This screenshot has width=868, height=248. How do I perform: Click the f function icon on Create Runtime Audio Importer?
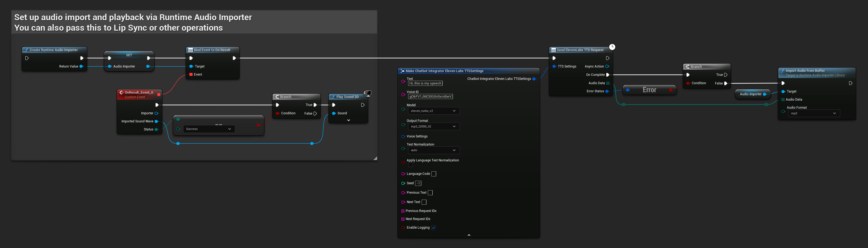(26, 50)
